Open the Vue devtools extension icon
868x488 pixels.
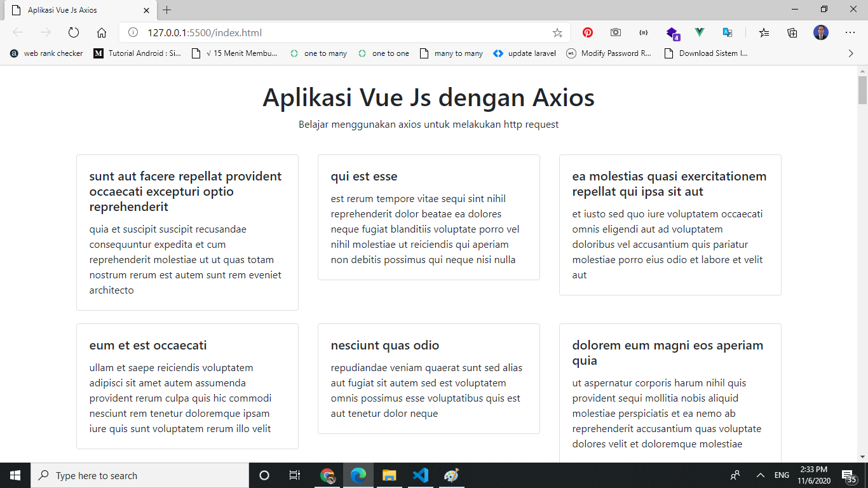(700, 32)
